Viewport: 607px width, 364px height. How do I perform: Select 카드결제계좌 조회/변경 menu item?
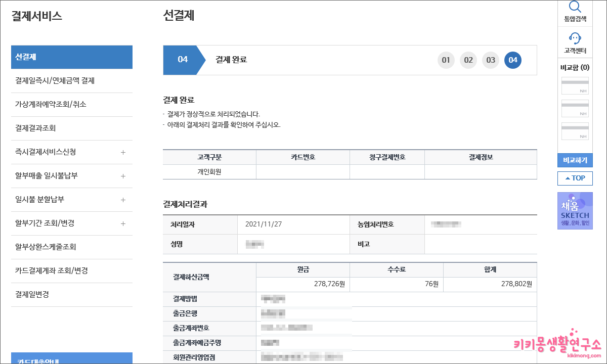pos(71,271)
